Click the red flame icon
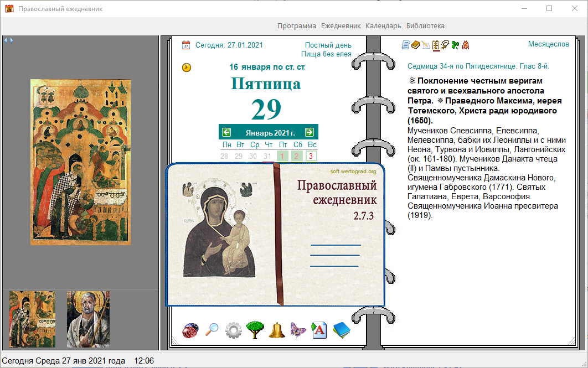Image resolution: width=588 pixels, height=368 pixels. pos(466,45)
